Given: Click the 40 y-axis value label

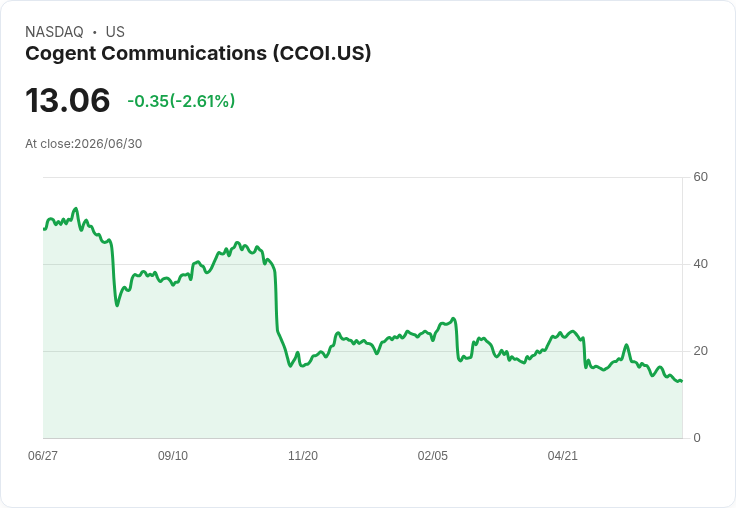Looking at the screenshot, I should (x=700, y=264).
